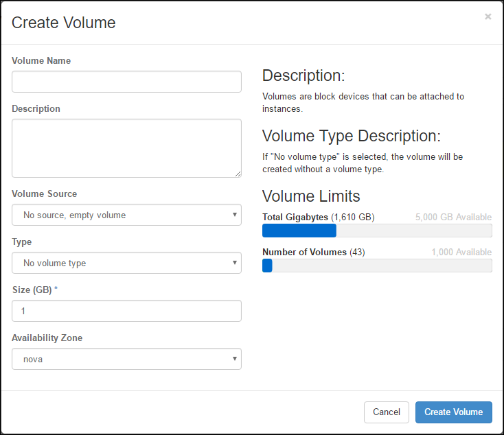Click the Total Gigabytes usage bar
This screenshot has height=435, width=504.
point(377,231)
